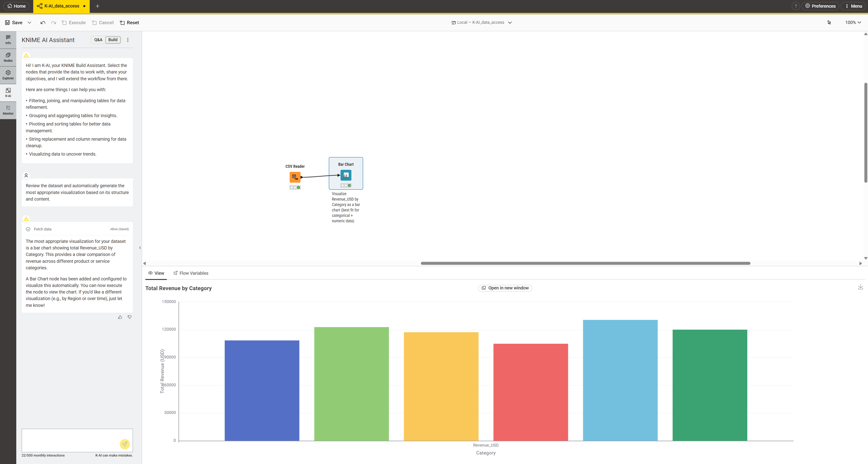This screenshot has width=868, height=464.
Task: Click the light blue chart bar
Action: pyautogui.click(x=620, y=380)
